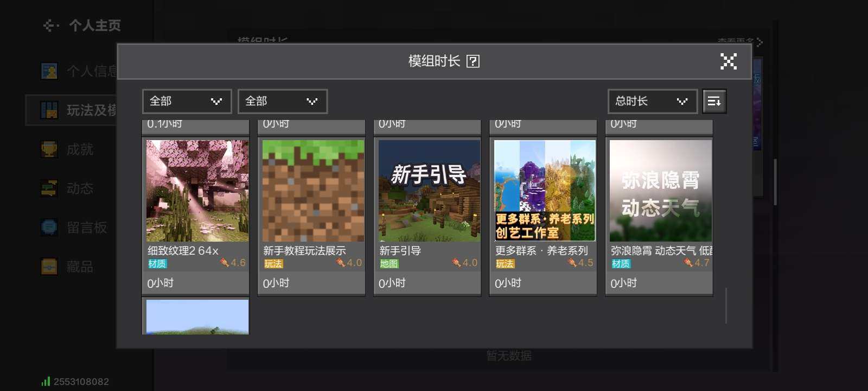This screenshot has height=391, width=868.
Task: Close the 模组时长 dialog
Action: tap(728, 61)
